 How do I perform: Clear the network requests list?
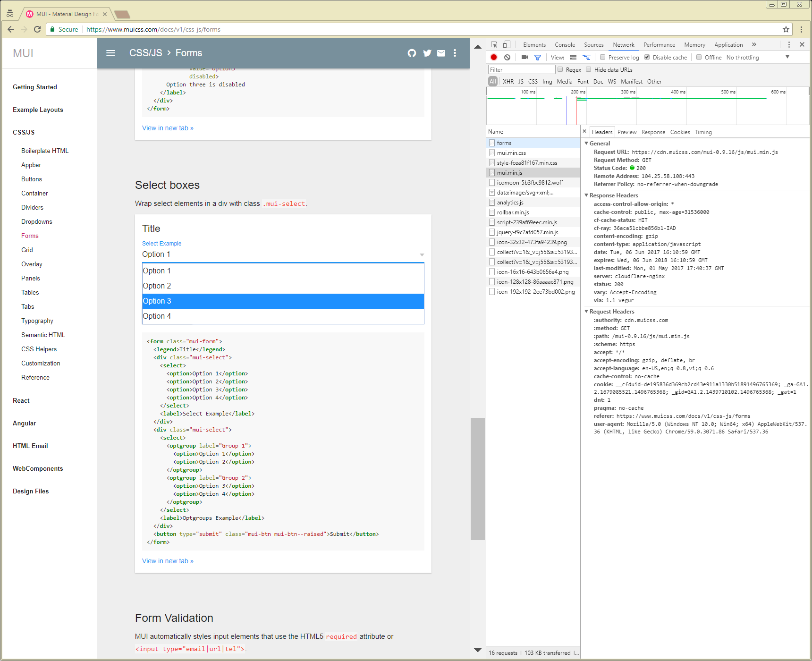tap(507, 57)
